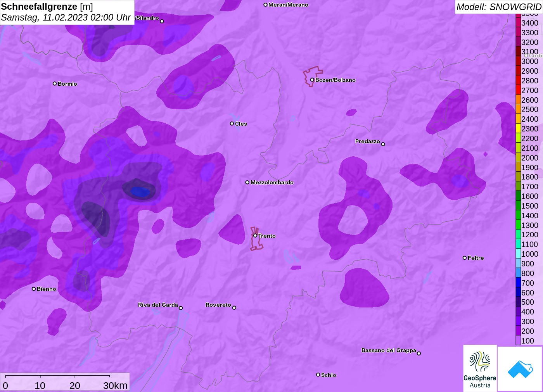Select the Trento city marker
Image resolution: width=543 pixels, height=392 pixels.
255,235
